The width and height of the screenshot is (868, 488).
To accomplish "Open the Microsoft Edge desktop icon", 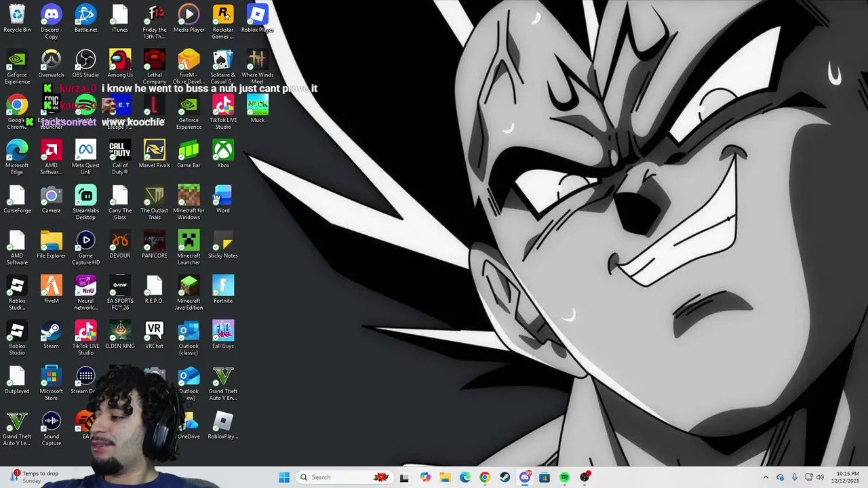I will (17, 157).
